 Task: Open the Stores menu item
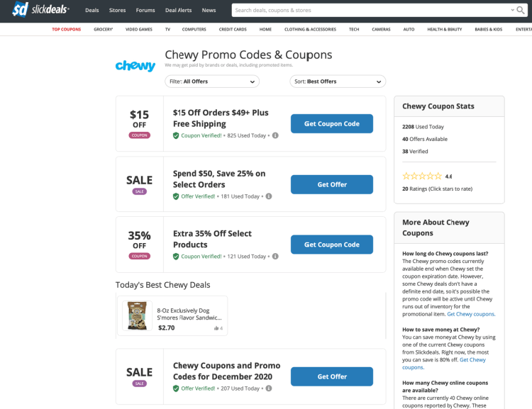(x=117, y=11)
